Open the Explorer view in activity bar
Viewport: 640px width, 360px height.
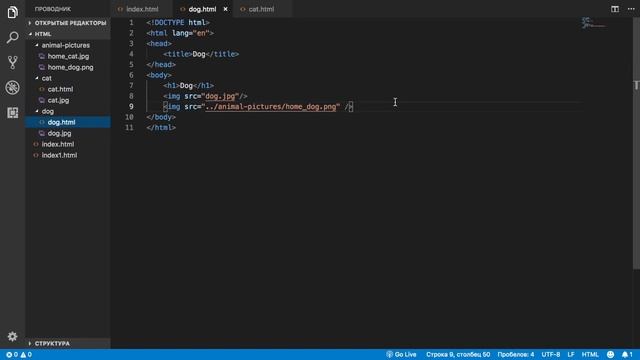pyautogui.click(x=12, y=12)
